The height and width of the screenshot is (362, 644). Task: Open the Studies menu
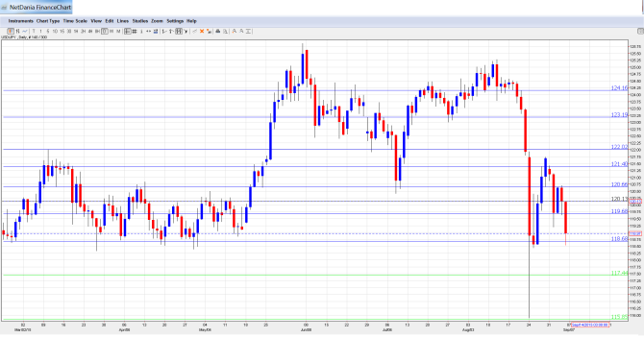point(140,21)
